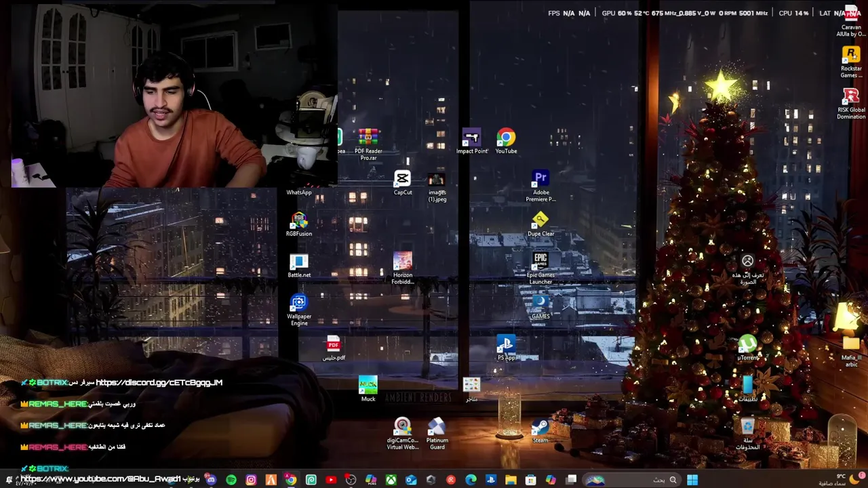Screen dimensions: 868x488
Task: Open the Windows Start menu
Action: [x=692, y=480]
